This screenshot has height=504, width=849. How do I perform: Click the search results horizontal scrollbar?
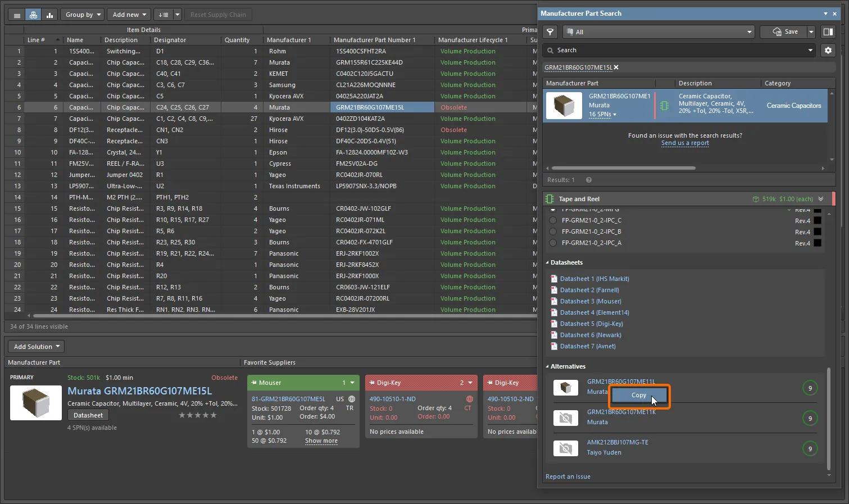tap(624, 168)
